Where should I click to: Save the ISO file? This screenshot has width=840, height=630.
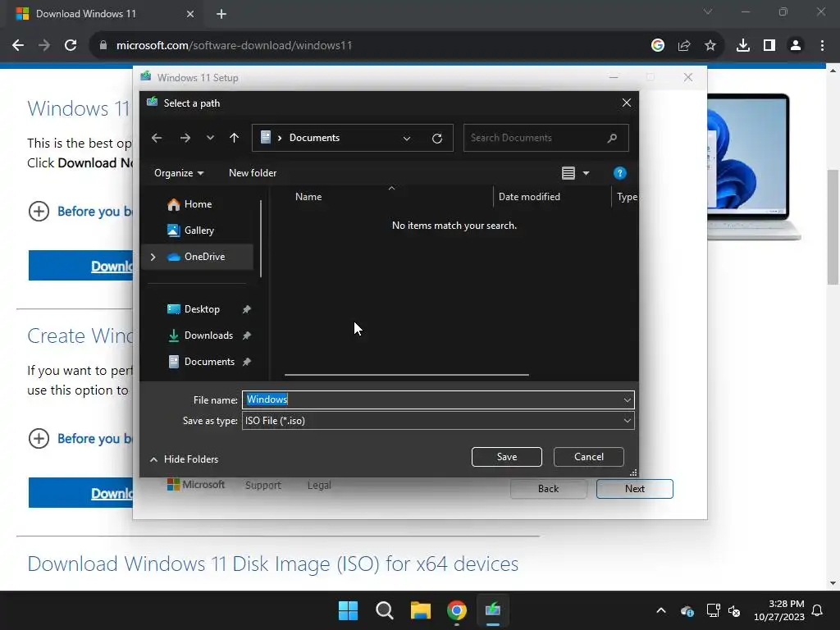coord(506,457)
